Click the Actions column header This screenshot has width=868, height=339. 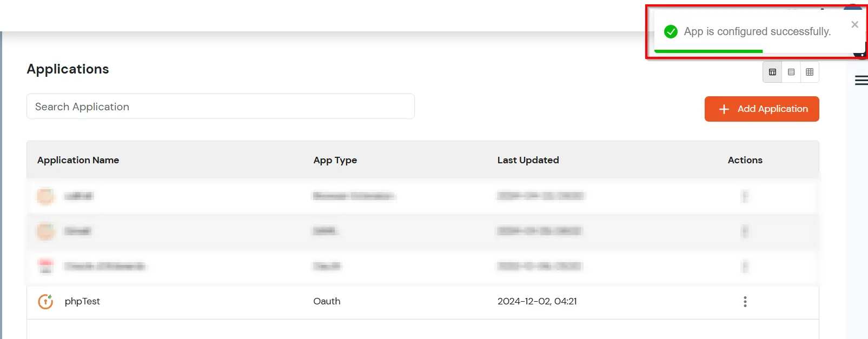[x=745, y=160]
